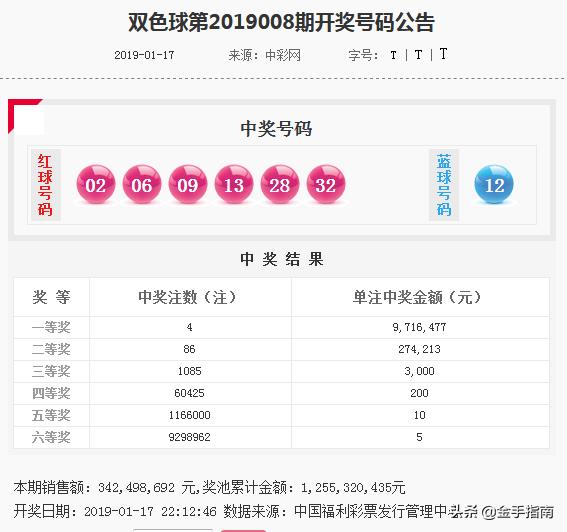Select the largest font size T
The width and height of the screenshot is (567, 532).
tap(443, 54)
